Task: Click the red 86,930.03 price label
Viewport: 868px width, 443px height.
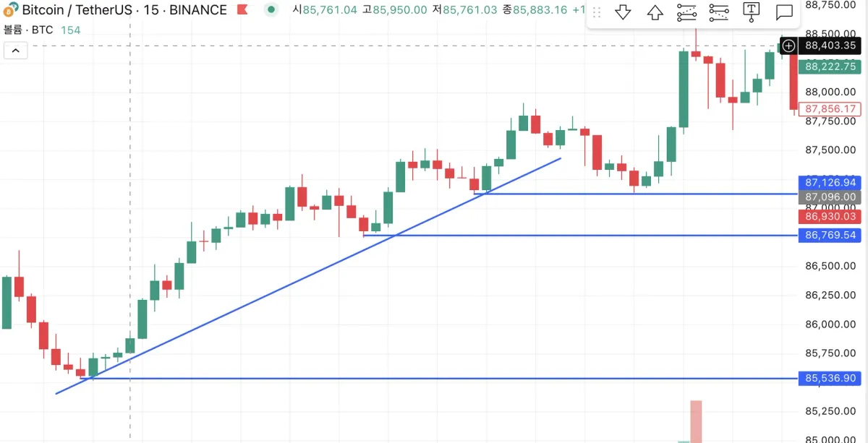Action: tap(830, 216)
